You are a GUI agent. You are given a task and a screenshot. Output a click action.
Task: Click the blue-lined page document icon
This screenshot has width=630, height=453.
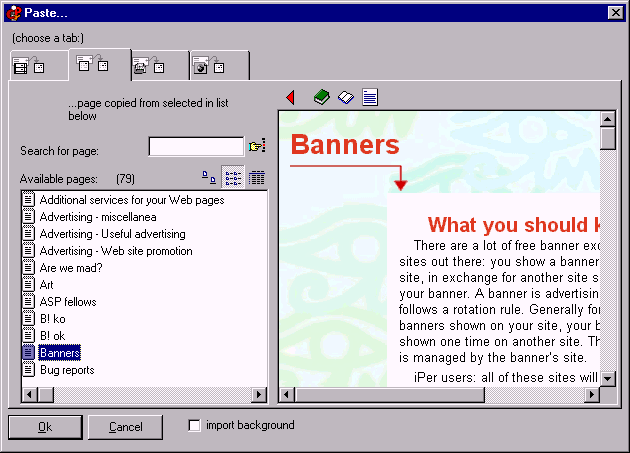click(370, 97)
